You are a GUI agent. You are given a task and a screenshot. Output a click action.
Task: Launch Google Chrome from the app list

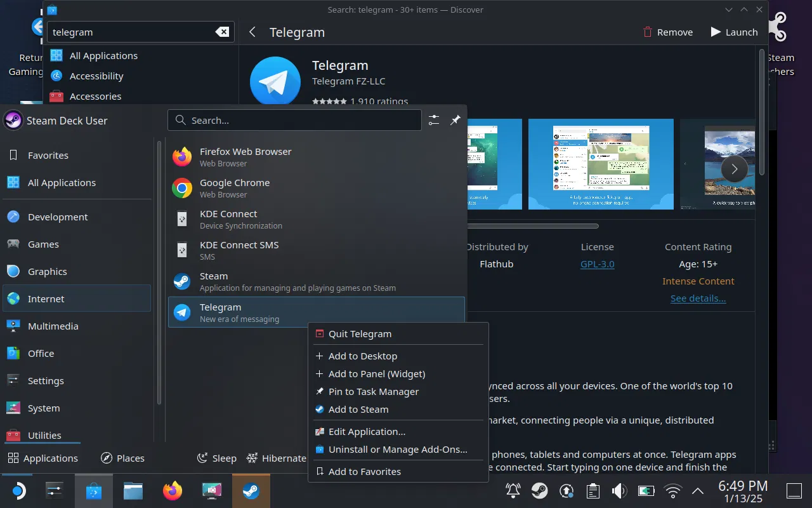(x=316, y=188)
